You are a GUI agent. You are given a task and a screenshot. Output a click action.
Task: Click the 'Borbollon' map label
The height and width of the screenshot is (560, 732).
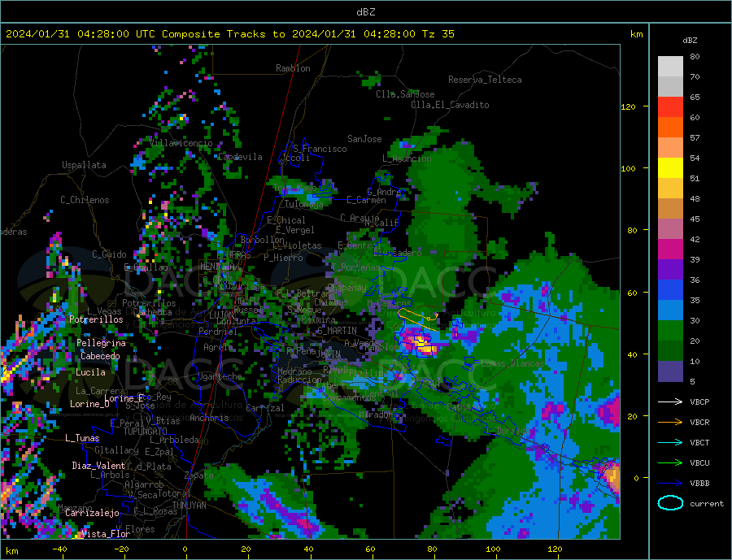click(263, 240)
